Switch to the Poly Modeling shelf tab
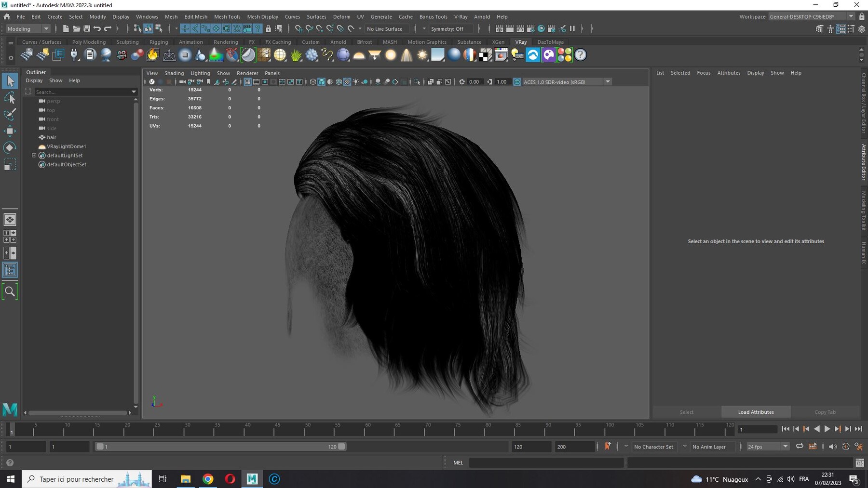868x488 pixels. click(89, 42)
